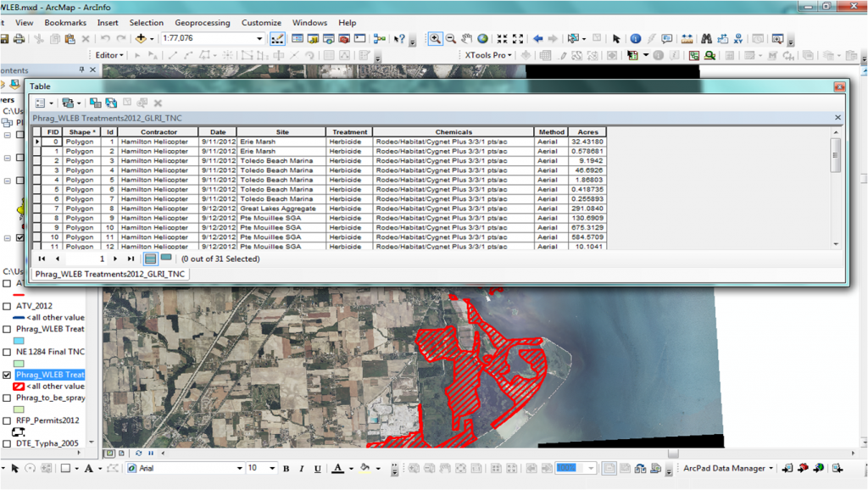
Task: Click Switch Selection icon in Table window
Action: (111, 103)
